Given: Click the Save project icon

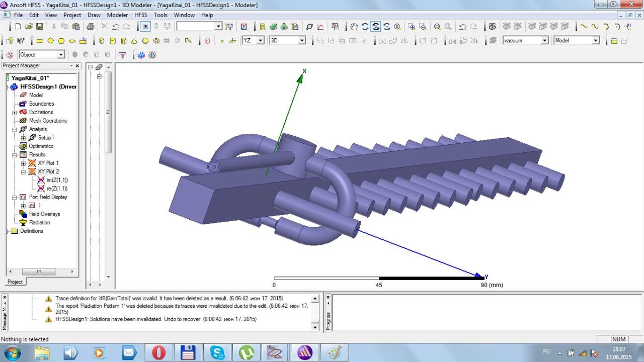Looking at the screenshot, I should [40, 27].
